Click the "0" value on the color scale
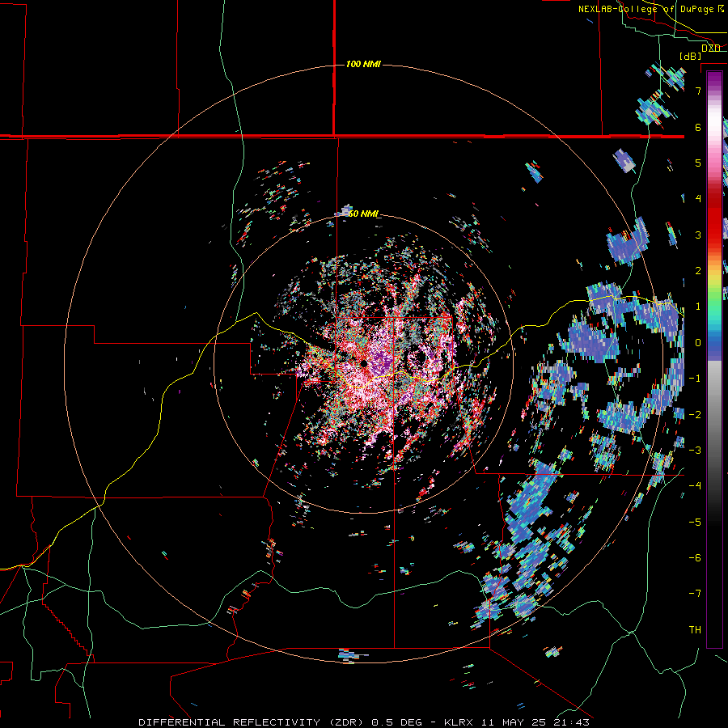The width and height of the screenshot is (728, 728). (x=698, y=343)
